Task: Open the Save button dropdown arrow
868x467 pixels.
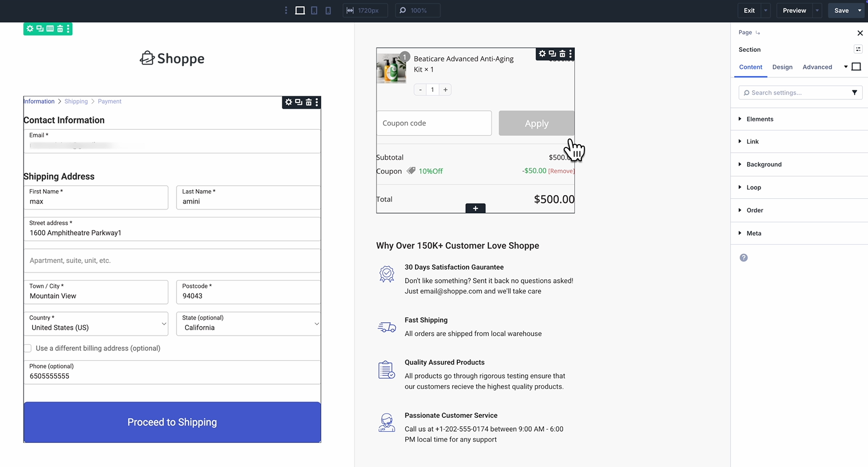Action: (859, 10)
